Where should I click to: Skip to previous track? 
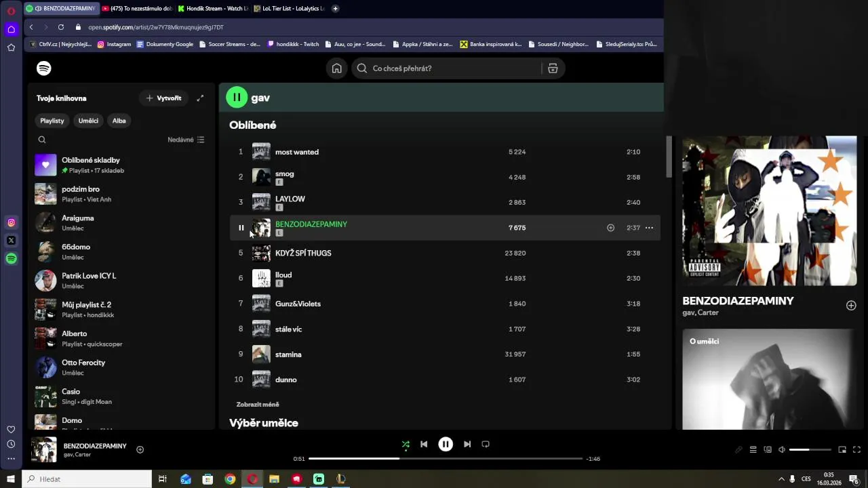[424, 445]
